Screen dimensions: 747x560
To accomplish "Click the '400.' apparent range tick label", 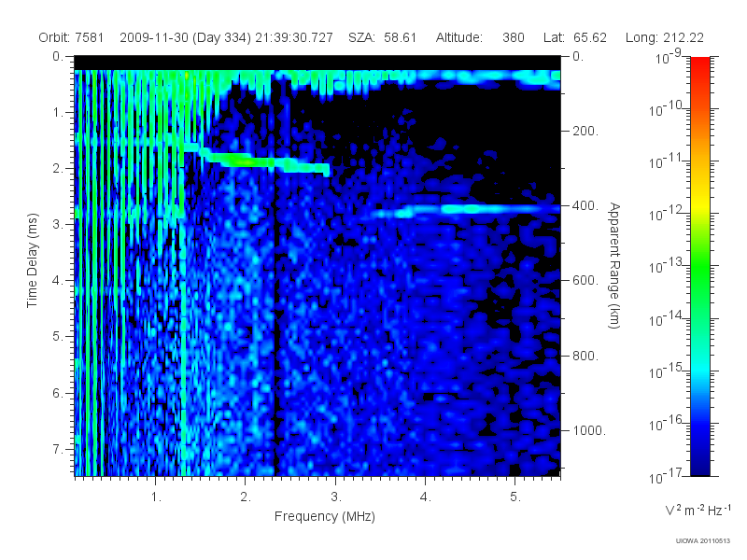I will tap(585, 205).
